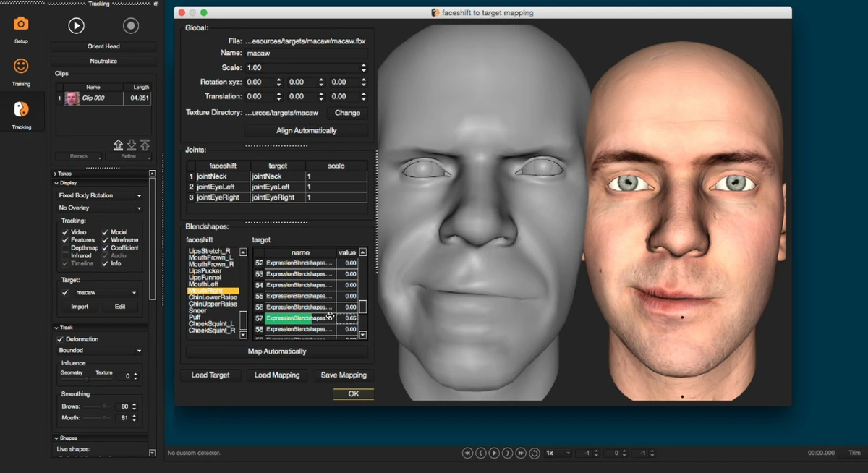Click the Save Mapping button

pyautogui.click(x=344, y=375)
